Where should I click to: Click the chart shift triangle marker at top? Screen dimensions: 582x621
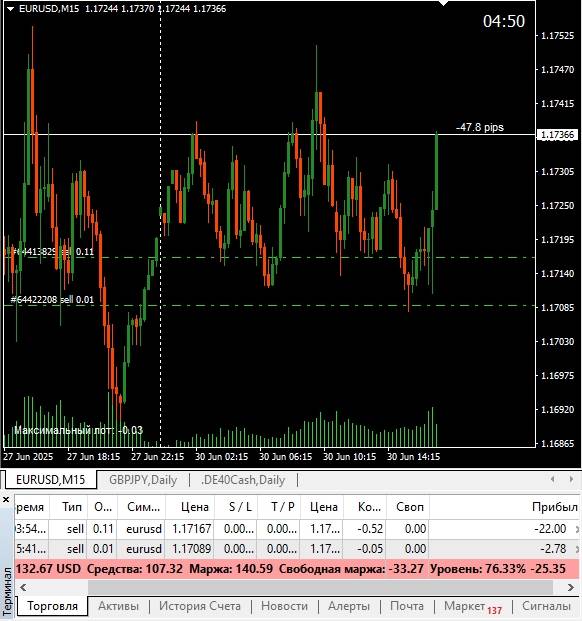point(443,3)
